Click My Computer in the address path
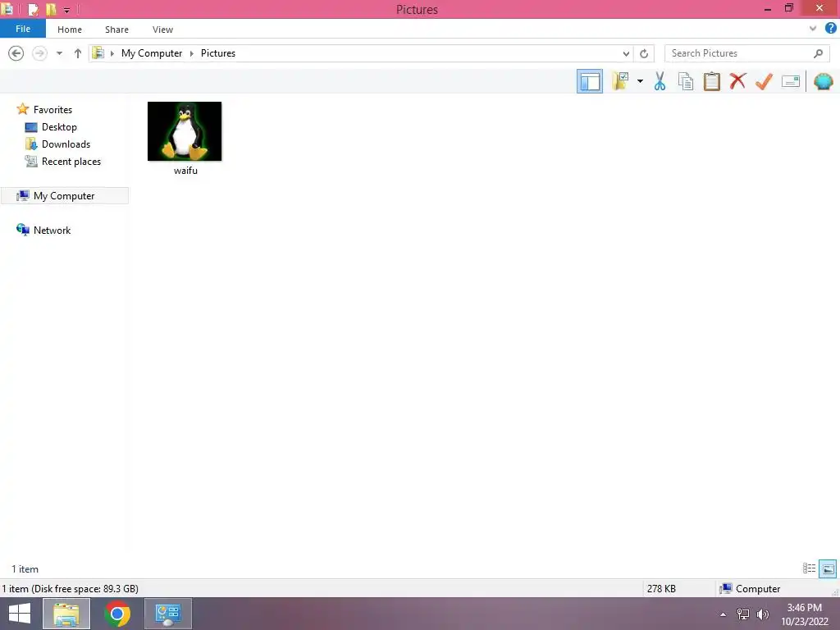Viewport: 840px width, 630px height. coord(152,53)
